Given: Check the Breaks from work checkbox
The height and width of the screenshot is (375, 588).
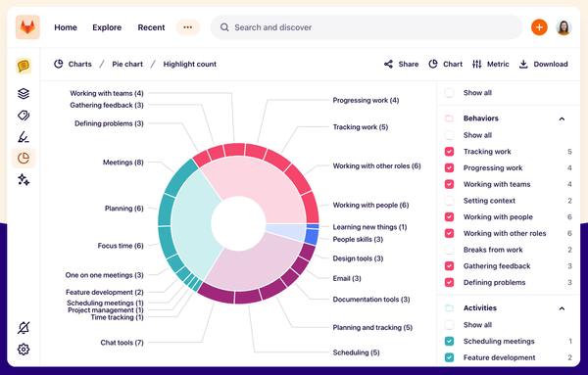Looking at the screenshot, I should coord(449,250).
